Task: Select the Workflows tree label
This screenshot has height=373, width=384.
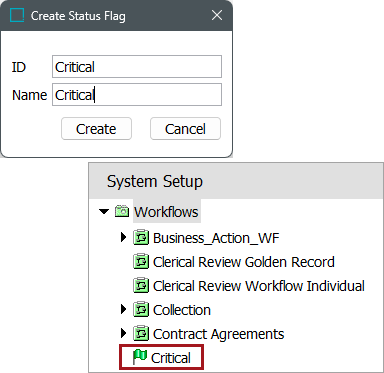Action: click(166, 212)
